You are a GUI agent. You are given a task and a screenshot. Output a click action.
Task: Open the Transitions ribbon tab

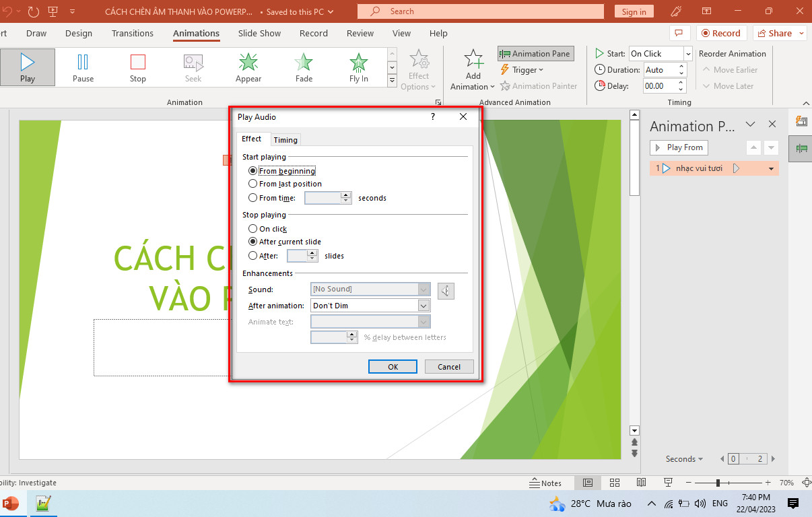pos(133,34)
